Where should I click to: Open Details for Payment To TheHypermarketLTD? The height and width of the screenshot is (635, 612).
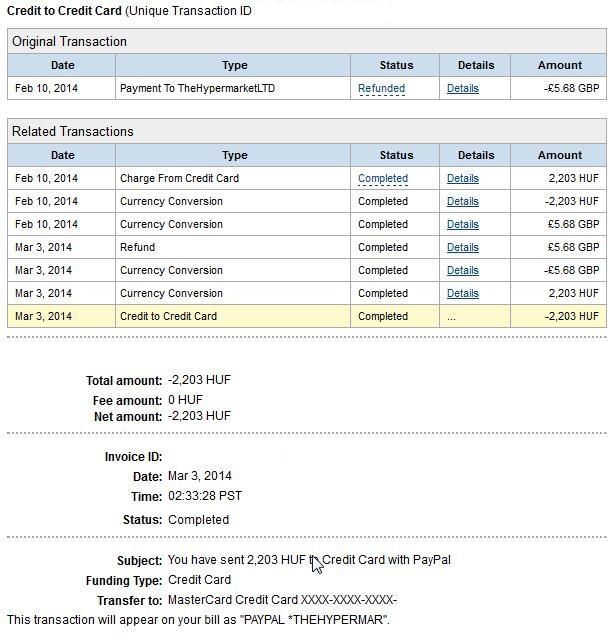point(462,88)
